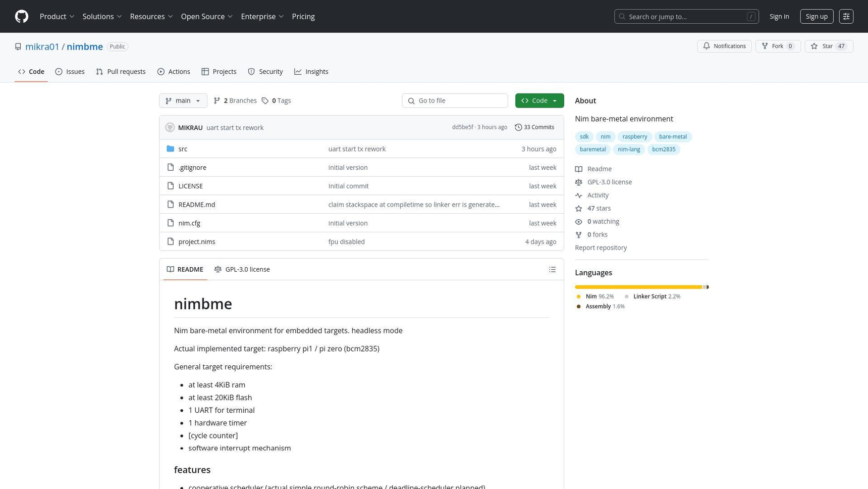
Task: Click the Linker Script language link
Action: (653, 297)
